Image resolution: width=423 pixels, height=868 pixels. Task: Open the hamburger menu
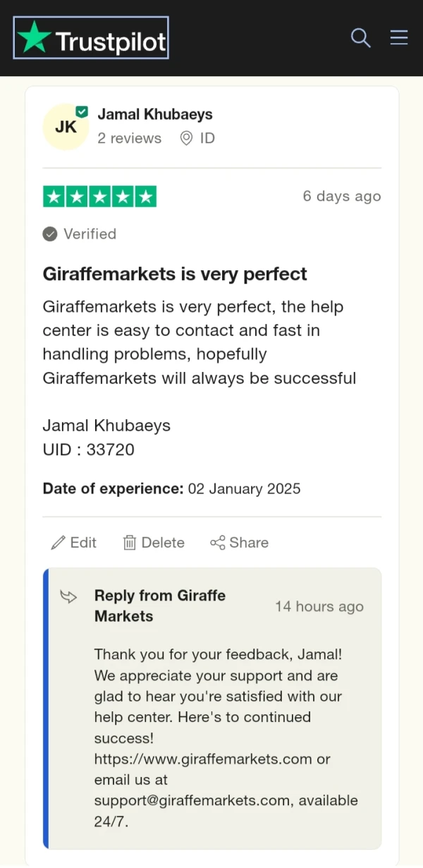(399, 37)
